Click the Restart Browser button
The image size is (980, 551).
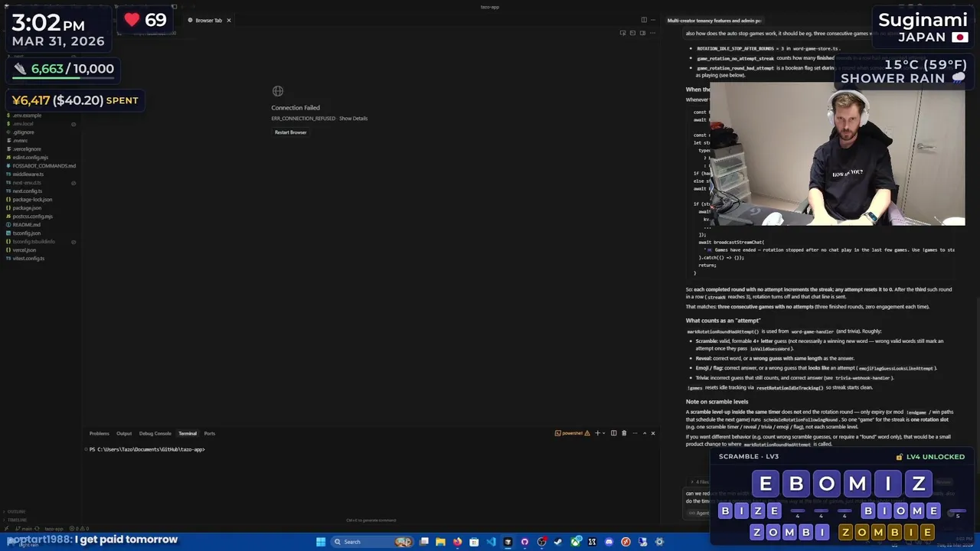(291, 132)
